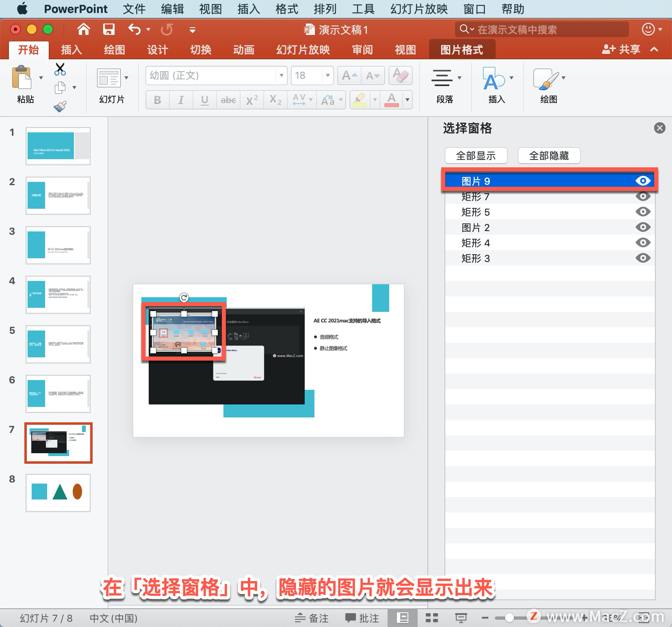Open the 插入 ribbon tab

click(x=72, y=50)
